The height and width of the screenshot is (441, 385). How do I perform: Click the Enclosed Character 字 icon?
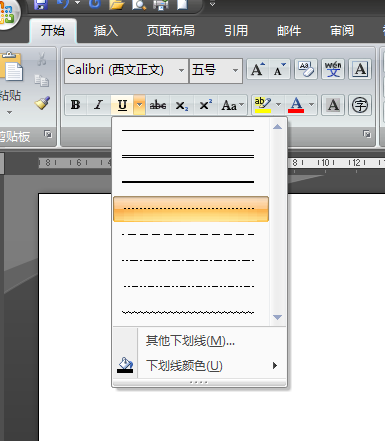tap(360, 105)
